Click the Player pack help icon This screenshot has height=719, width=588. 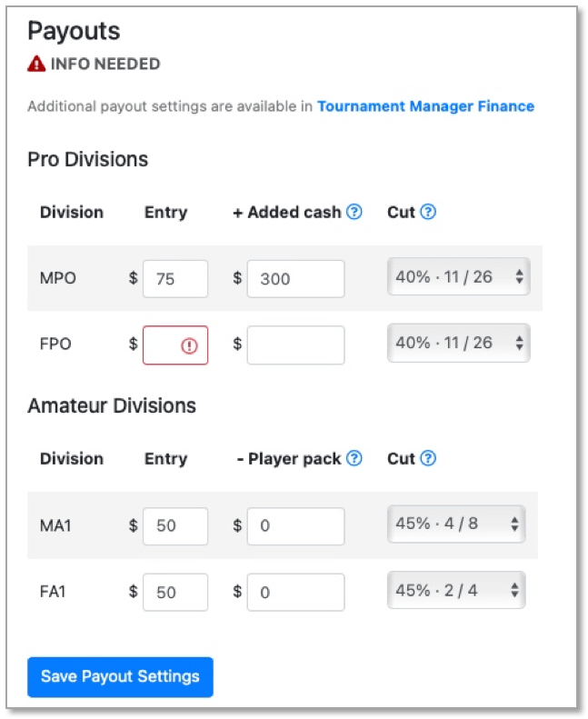point(354,458)
